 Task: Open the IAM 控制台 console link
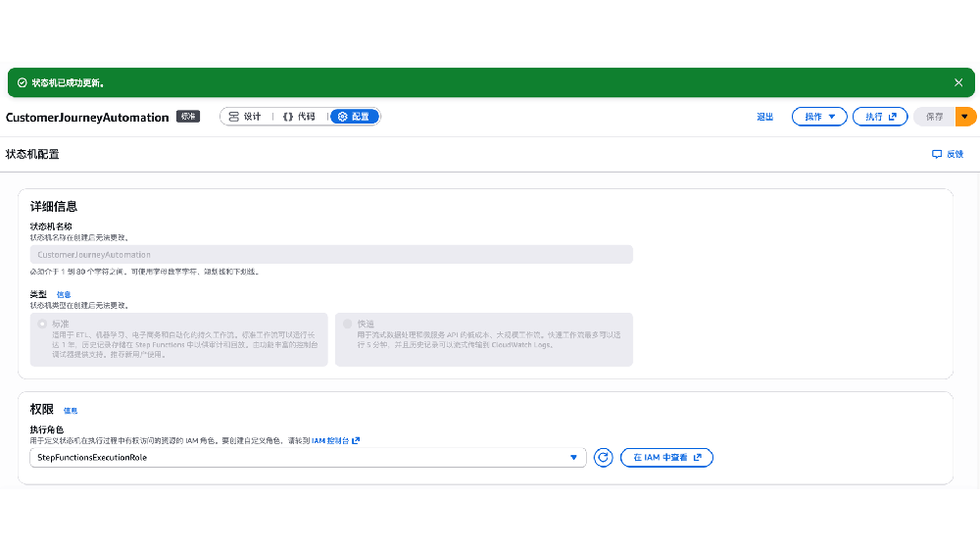tap(335, 441)
